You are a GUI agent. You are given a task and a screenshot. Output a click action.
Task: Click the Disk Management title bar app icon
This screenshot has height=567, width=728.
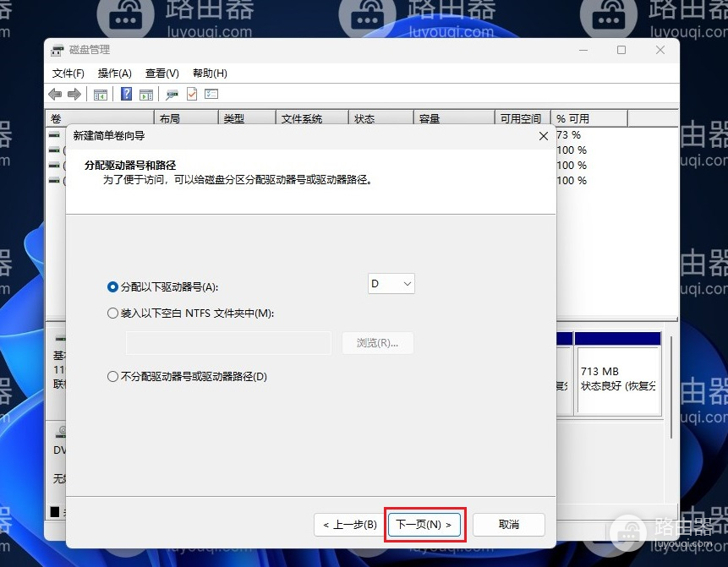pos(57,50)
